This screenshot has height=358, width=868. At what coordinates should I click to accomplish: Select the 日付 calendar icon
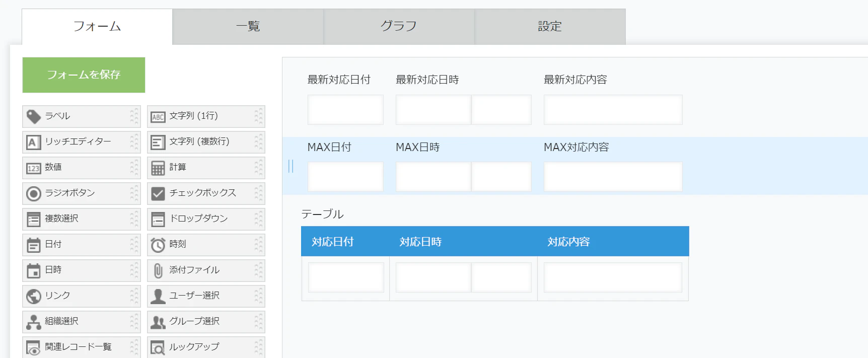(x=34, y=245)
